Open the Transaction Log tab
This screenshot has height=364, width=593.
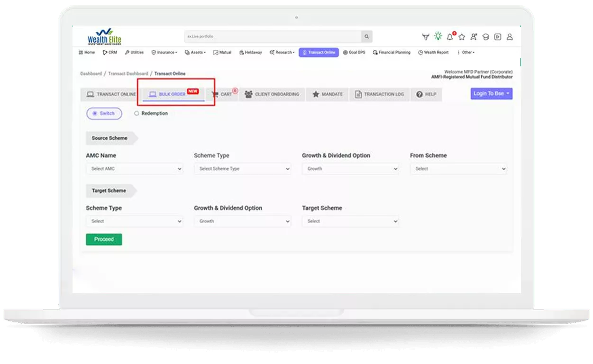(x=380, y=94)
